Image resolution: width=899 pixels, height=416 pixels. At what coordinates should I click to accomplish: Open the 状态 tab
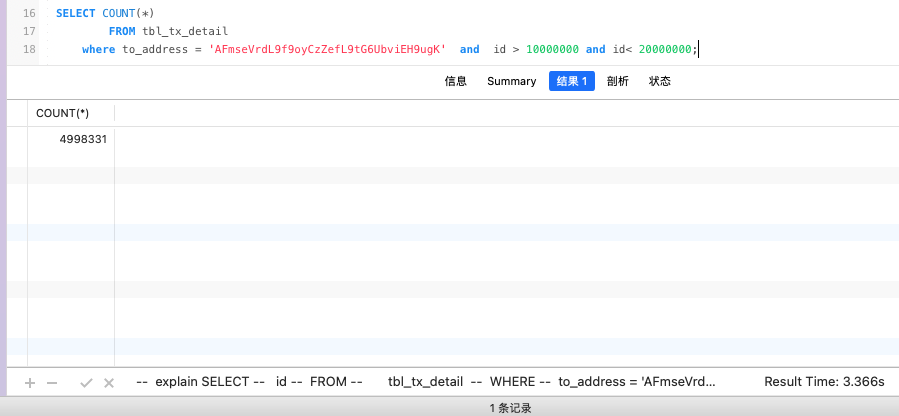(x=660, y=81)
